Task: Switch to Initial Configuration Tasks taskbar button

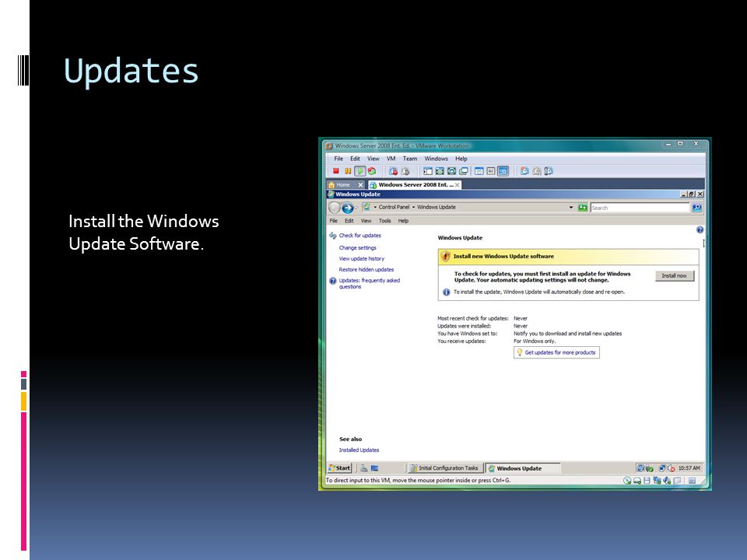Action: [444, 468]
